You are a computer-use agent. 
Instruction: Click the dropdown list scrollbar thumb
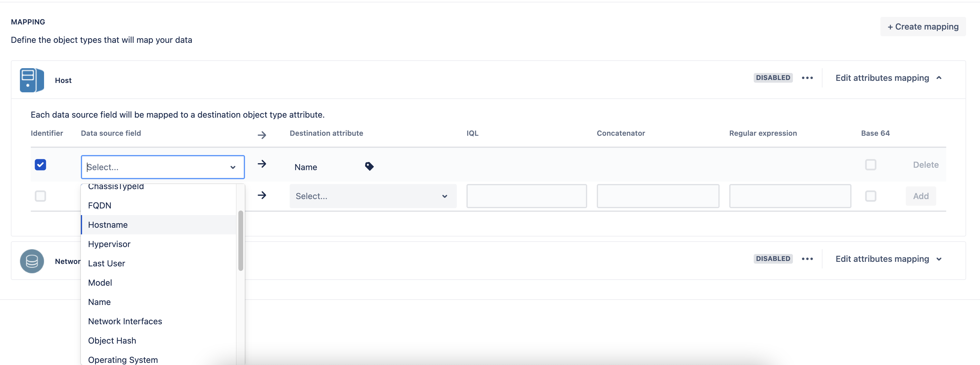coord(240,240)
